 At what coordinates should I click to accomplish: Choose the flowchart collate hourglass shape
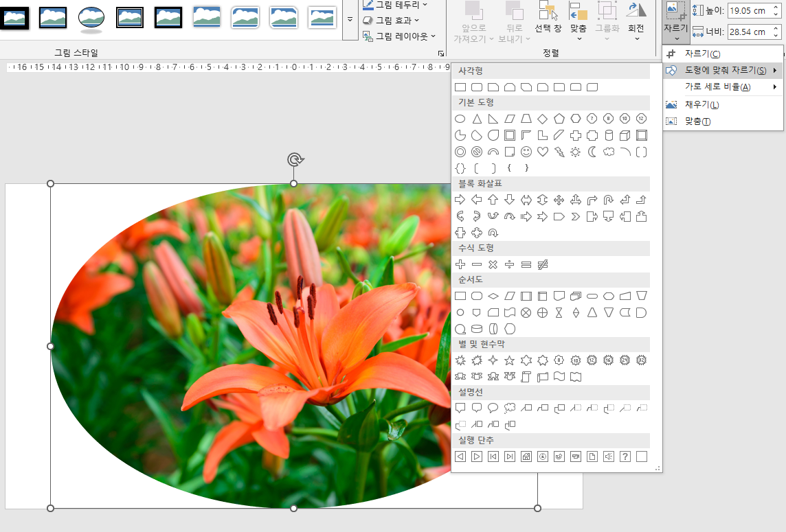pos(559,312)
